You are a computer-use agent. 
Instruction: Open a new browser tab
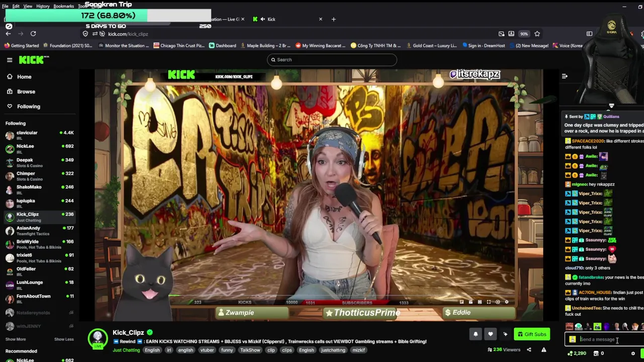point(333,19)
